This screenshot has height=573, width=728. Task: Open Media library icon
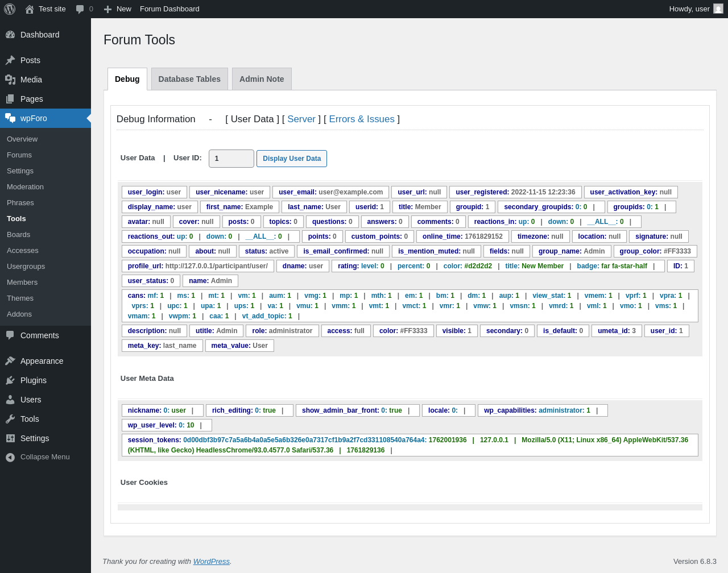(x=10, y=80)
